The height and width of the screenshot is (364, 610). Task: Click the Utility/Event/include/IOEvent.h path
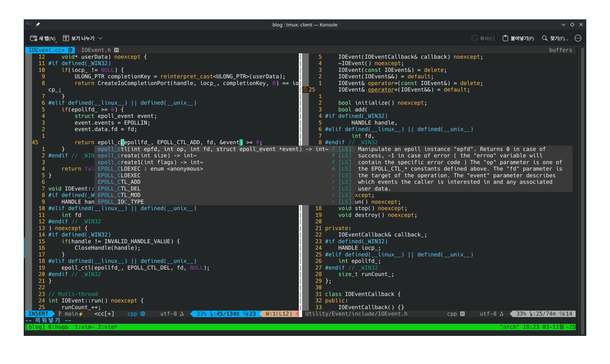(x=356, y=314)
